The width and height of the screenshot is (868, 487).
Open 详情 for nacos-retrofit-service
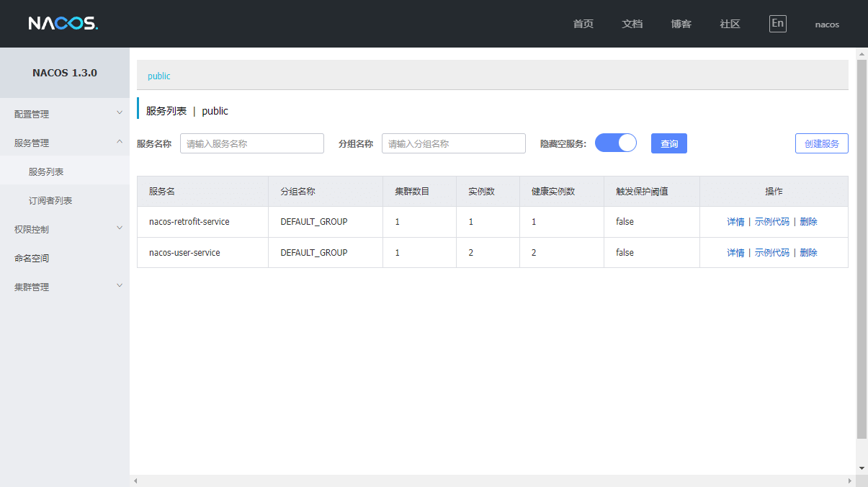coord(735,222)
